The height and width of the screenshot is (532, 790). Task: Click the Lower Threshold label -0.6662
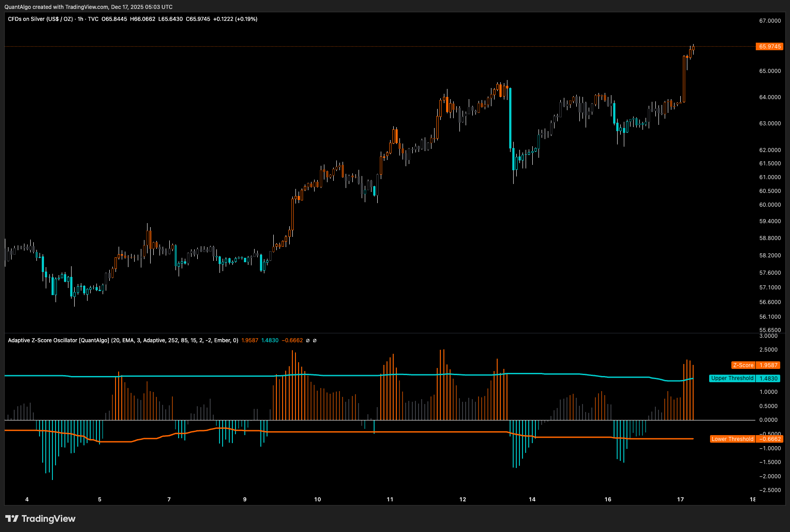click(x=769, y=439)
